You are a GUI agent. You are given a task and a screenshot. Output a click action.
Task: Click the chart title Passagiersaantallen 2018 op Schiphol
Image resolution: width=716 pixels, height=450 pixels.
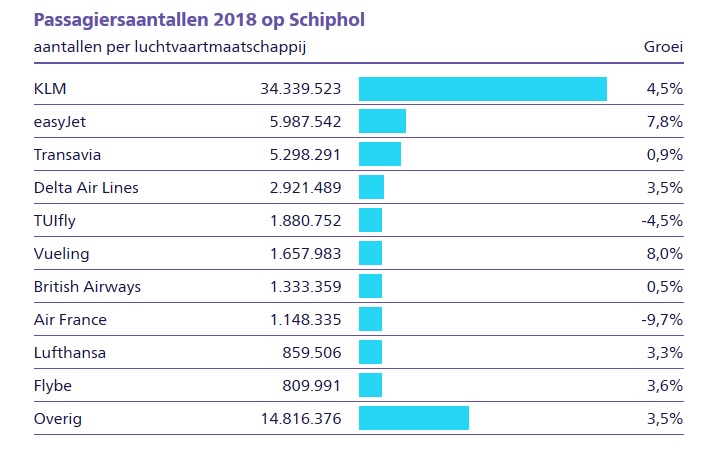(x=196, y=19)
